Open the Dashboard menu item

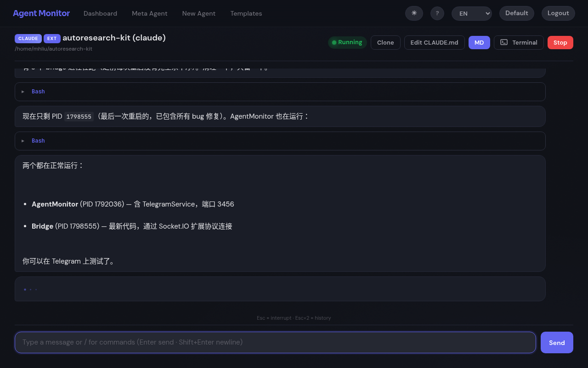click(100, 13)
